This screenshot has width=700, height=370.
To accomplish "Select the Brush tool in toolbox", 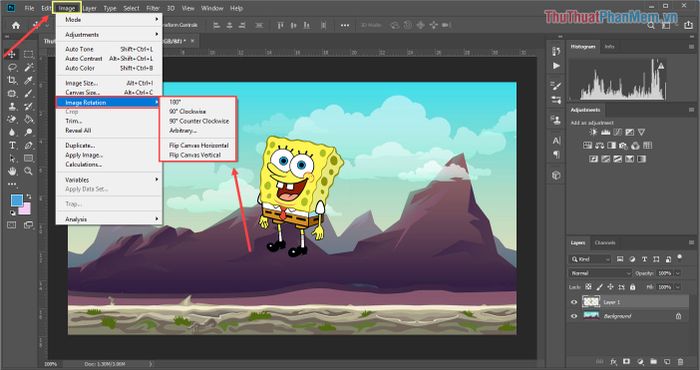I will tap(29, 93).
